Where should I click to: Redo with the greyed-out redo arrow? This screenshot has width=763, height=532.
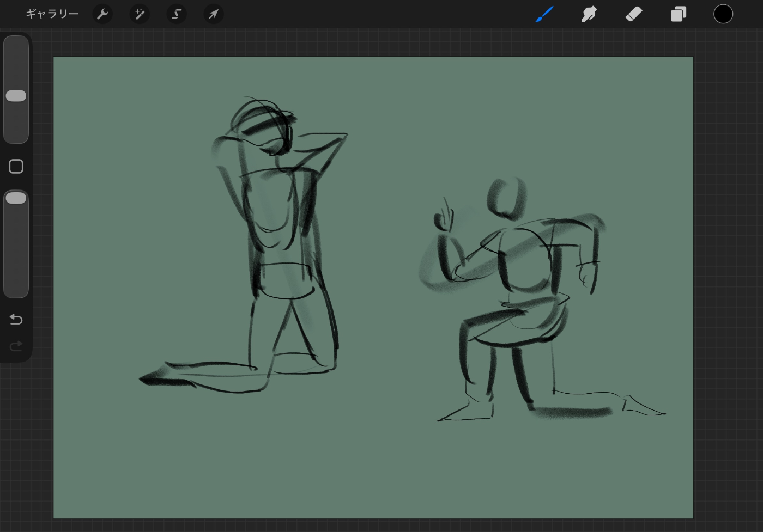(16, 346)
